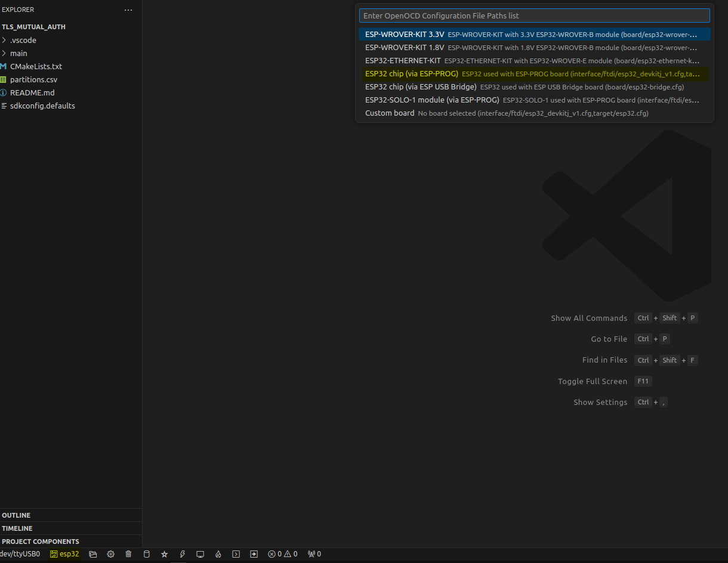Screen dimensions: 728x563
Task: Click the build project cylinder icon
Action: (147, 554)
